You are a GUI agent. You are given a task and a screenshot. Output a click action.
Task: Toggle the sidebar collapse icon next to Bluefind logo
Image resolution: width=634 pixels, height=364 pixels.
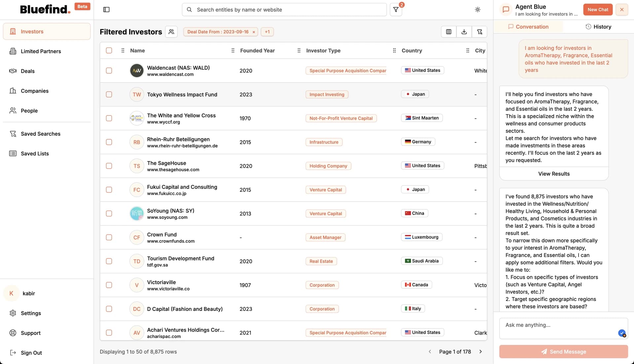point(106,10)
